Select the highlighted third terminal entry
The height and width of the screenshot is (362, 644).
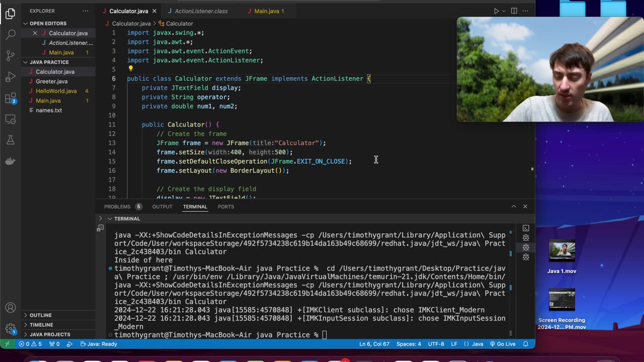(526, 247)
